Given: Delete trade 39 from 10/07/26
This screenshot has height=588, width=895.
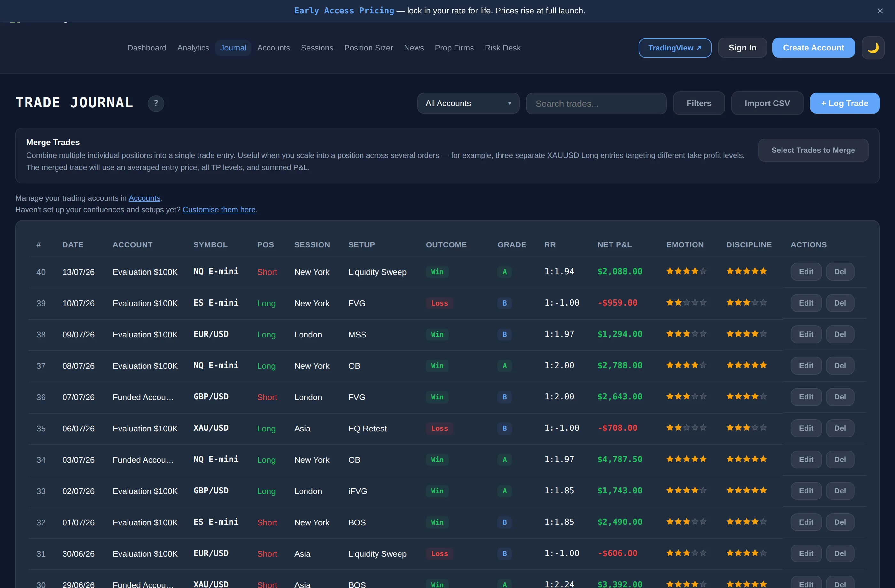Looking at the screenshot, I should (840, 303).
